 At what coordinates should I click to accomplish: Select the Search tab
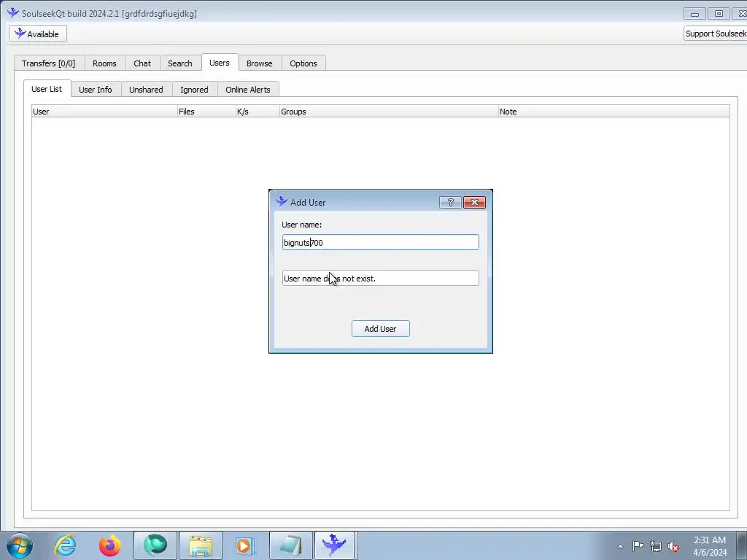180,63
